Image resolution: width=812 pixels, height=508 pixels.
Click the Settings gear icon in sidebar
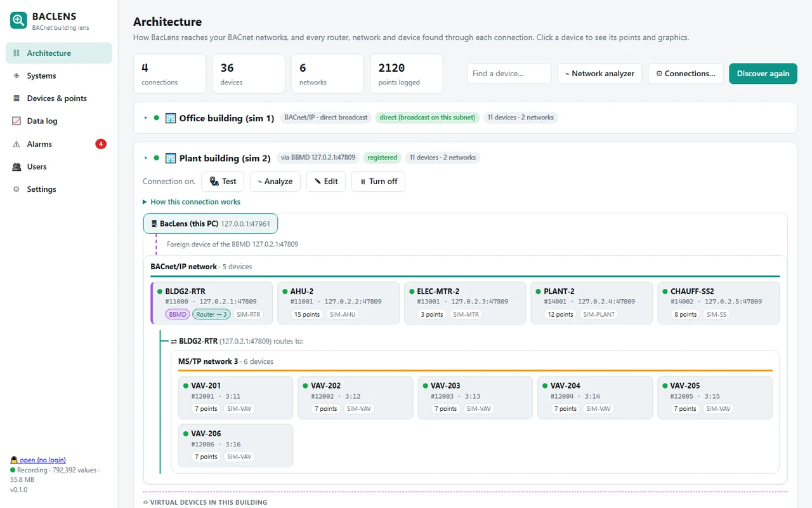coord(16,189)
